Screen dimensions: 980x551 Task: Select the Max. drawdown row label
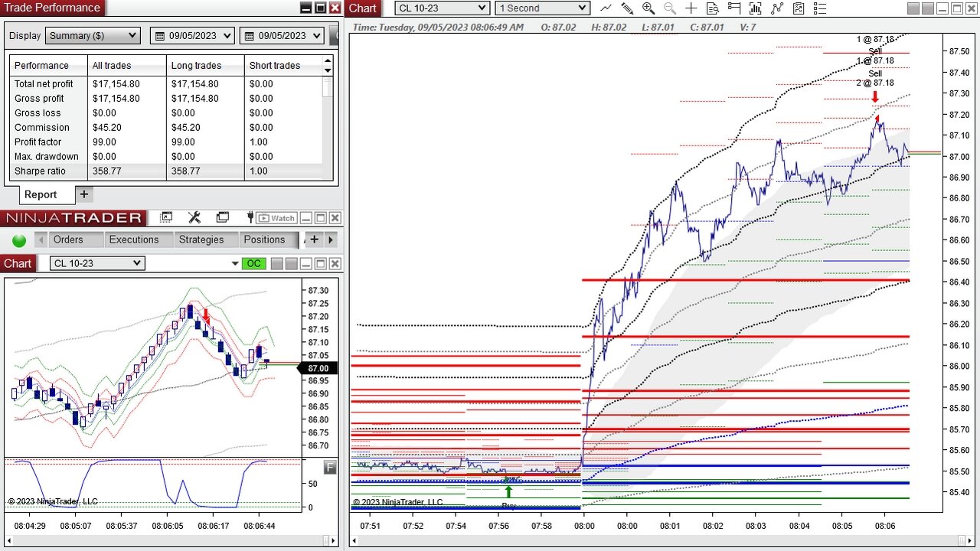coord(47,157)
